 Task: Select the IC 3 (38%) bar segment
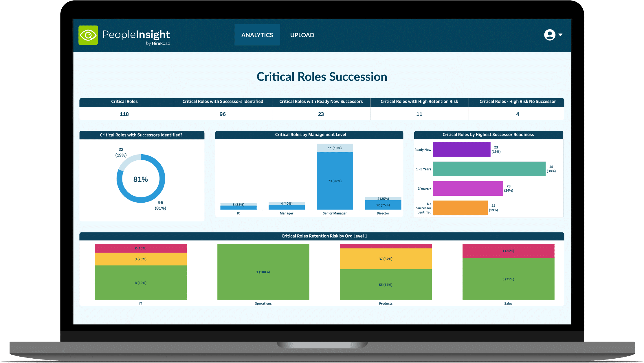(238, 204)
